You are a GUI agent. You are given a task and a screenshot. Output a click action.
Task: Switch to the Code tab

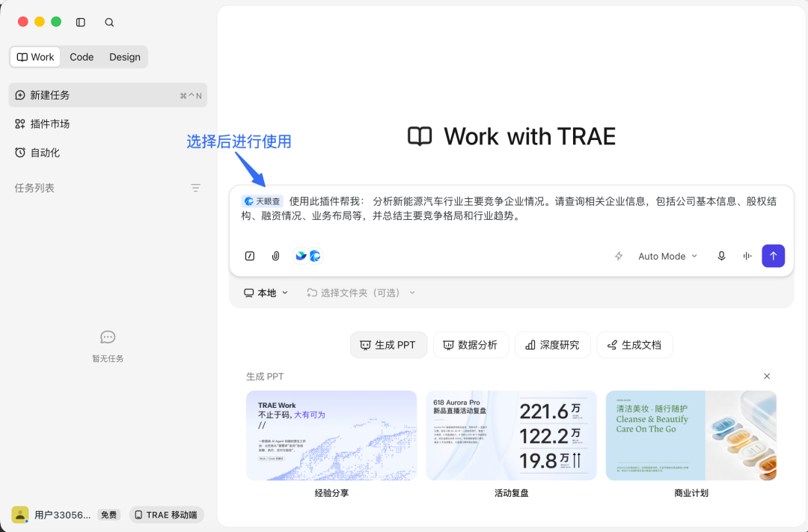click(82, 57)
